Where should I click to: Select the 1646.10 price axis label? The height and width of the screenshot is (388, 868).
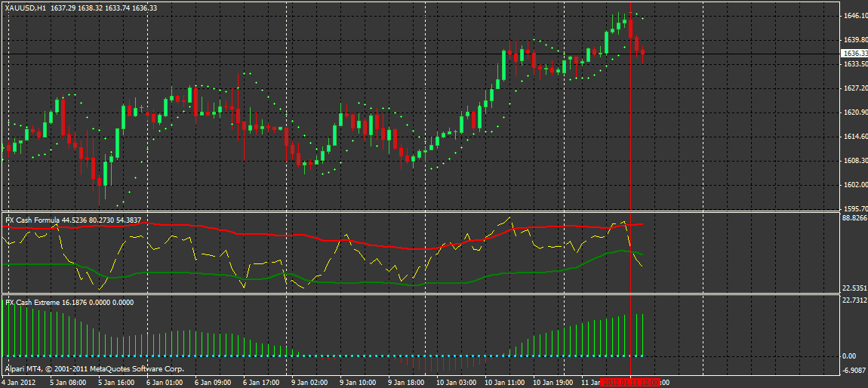[854, 16]
